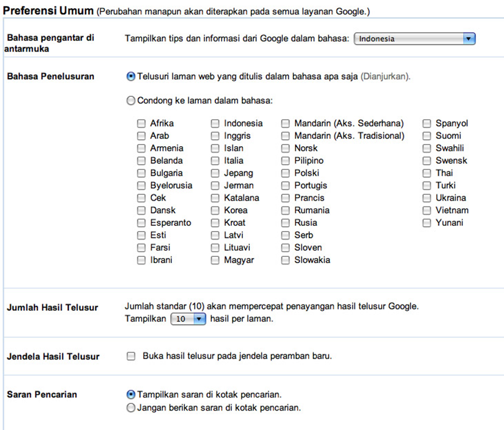Check the Yunani language box
This screenshot has width=504, height=430.
point(427,222)
